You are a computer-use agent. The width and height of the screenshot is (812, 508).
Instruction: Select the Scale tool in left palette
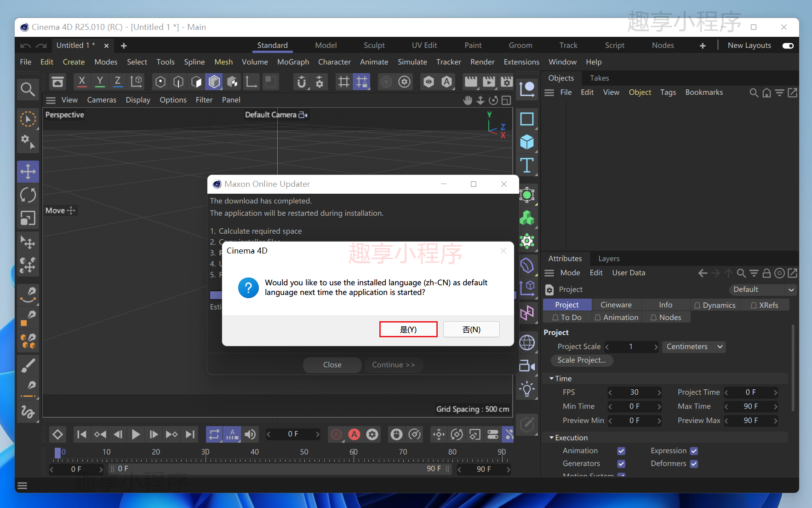[x=28, y=218]
